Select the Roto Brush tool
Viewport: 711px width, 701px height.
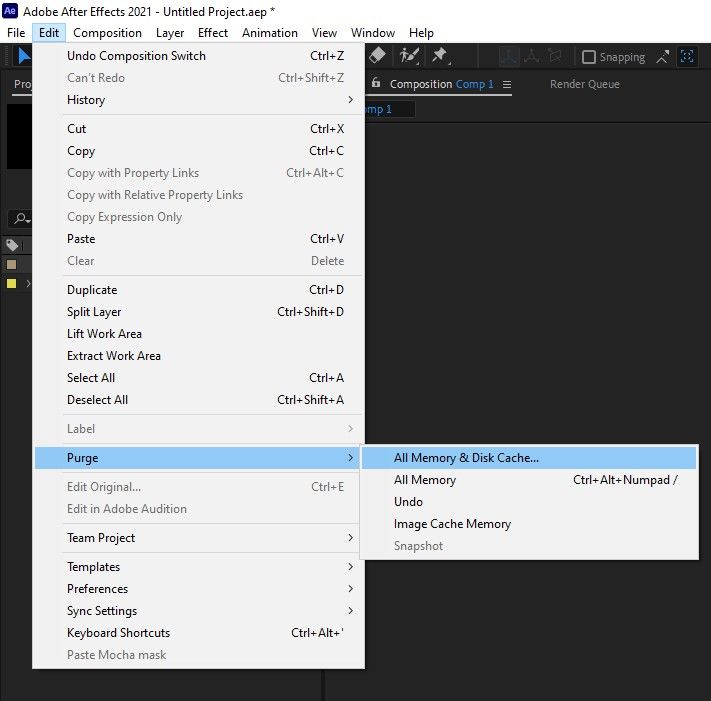click(x=409, y=56)
